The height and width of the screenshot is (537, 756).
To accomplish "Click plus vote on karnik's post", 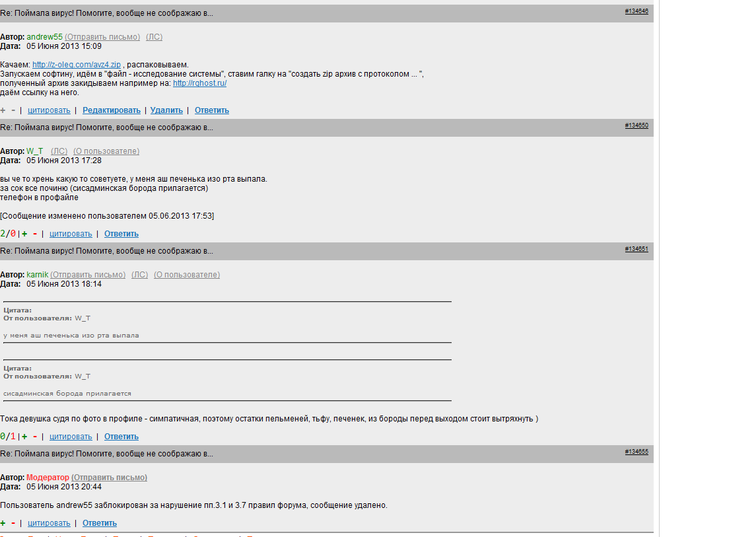I will 24,437.
